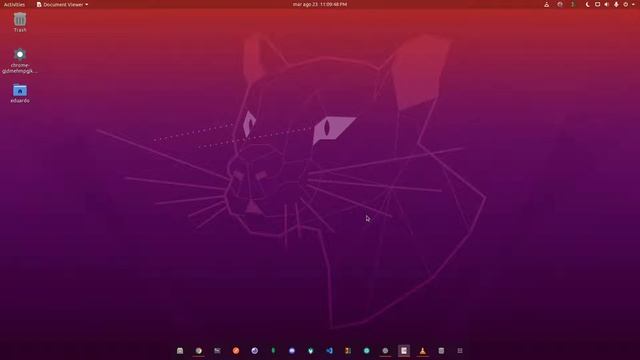Launch Files from the dock

180,351
